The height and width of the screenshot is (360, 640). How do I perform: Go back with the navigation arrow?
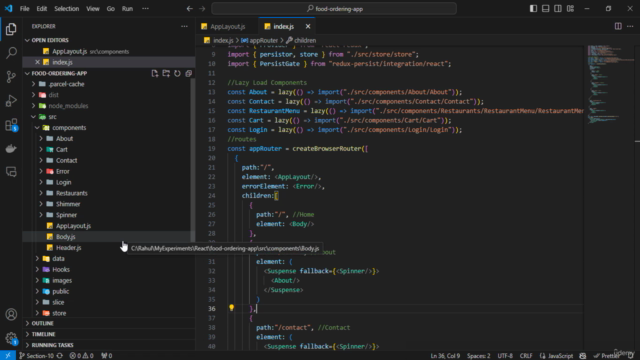coord(189,9)
